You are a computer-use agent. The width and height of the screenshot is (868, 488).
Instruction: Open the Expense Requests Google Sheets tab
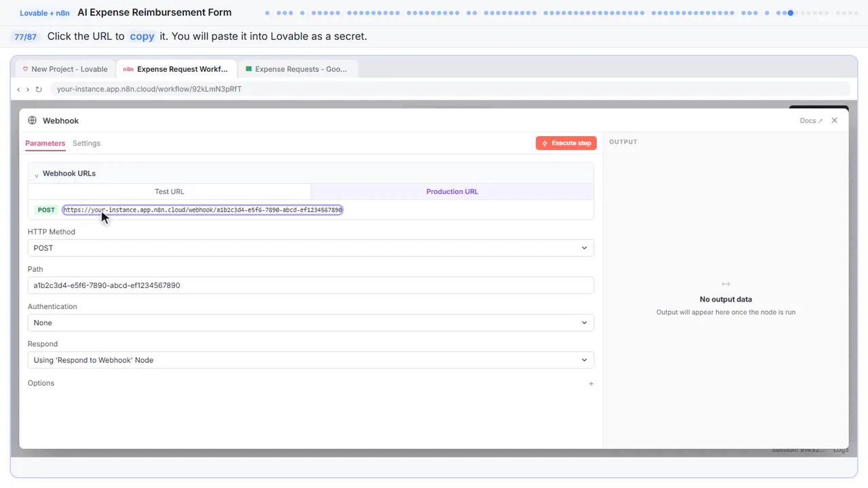coord(297,69)
